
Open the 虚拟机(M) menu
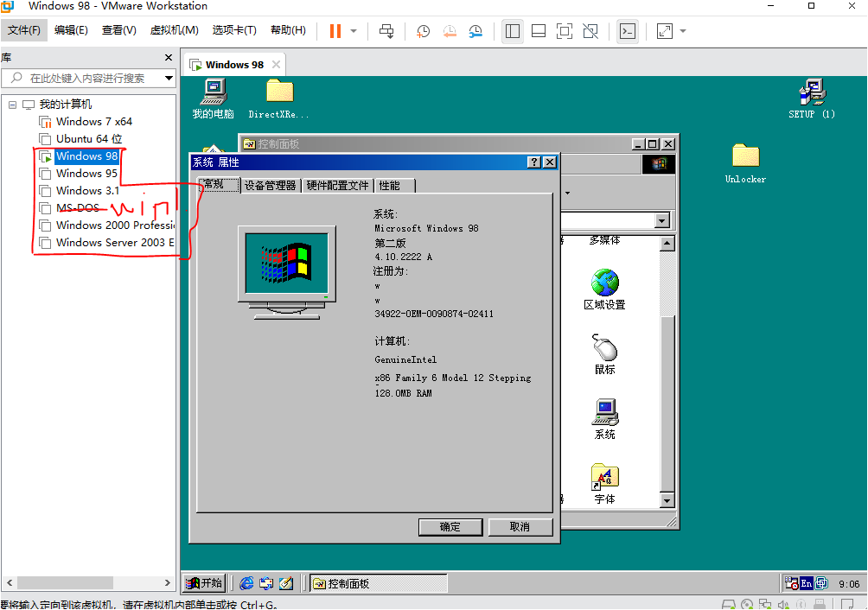[175, 30]
